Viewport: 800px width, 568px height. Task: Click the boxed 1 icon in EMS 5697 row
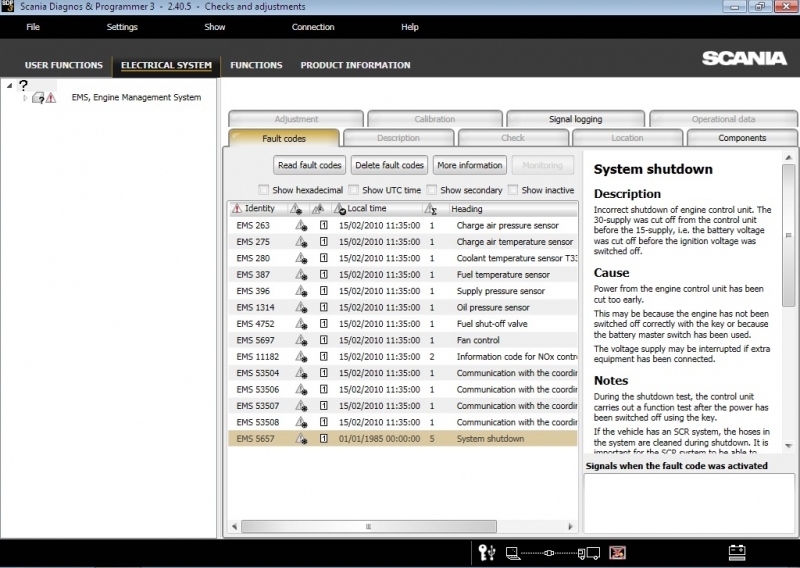pos(323,340)
